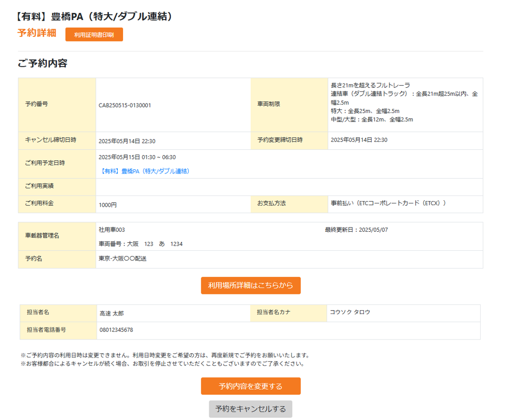
Task: Click the 車両番号 大阪 123 あ 1234 text
Action: tap(140, 244)
